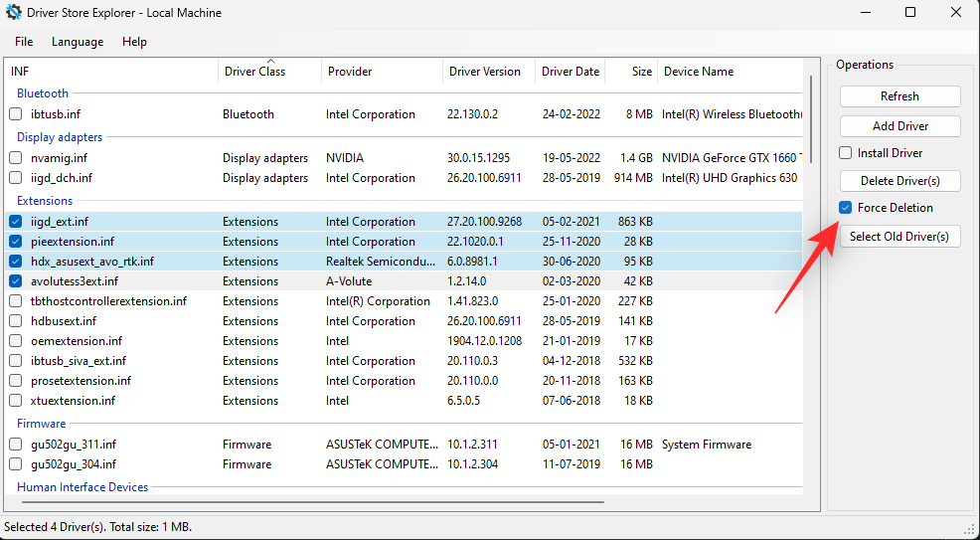Disable the Force Deletion checkbox
The image size is (980, 540).
(846, 208)
